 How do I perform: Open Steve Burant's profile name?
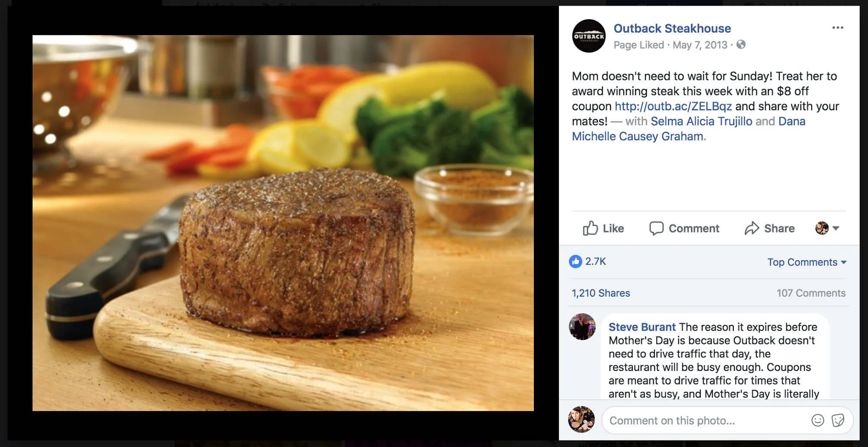[x=642, y=327]
